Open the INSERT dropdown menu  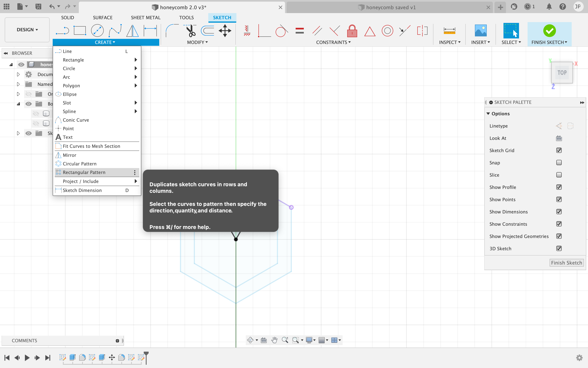coord(480,42)
